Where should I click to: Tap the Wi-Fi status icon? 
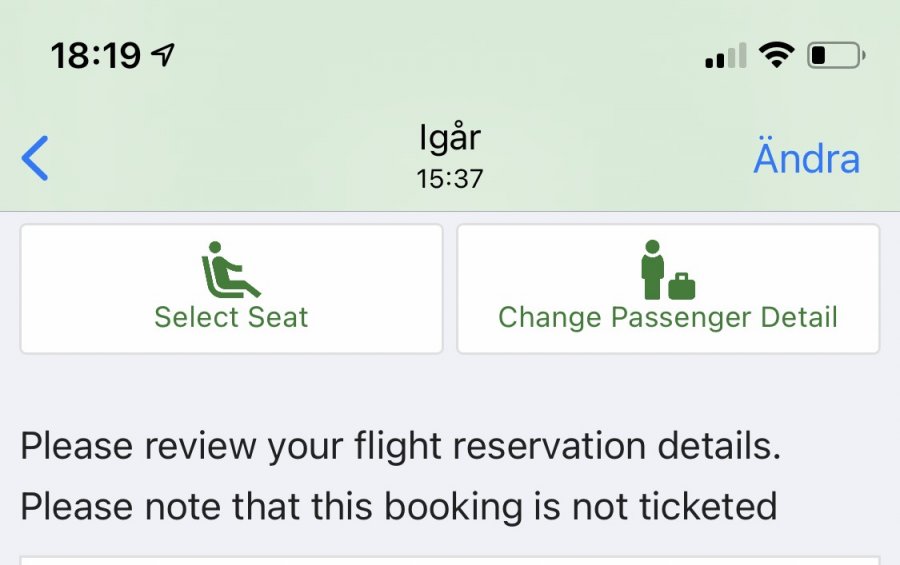tap(775, 55)
